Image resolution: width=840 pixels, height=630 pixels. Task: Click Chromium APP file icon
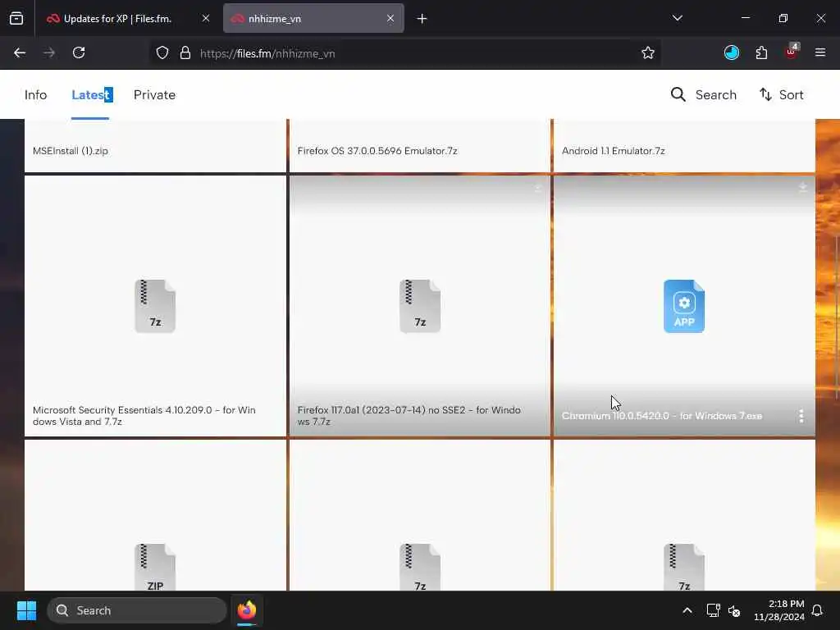pyautogui.click(x=684, y=306)
